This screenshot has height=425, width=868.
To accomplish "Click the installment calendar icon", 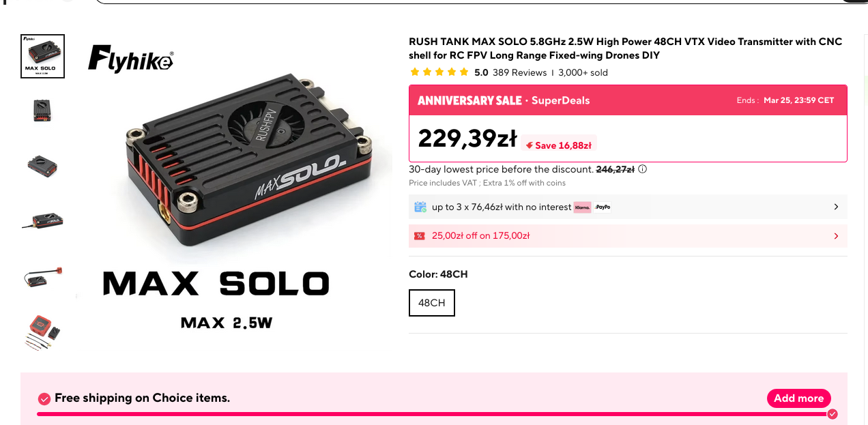I will click(x=420, y=207).
